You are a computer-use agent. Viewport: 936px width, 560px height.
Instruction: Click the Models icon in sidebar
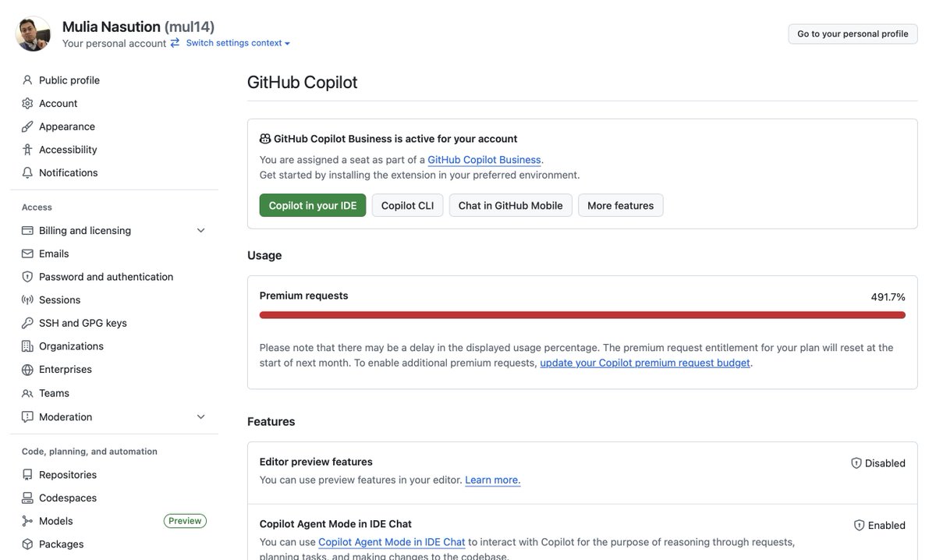point(27,521)
